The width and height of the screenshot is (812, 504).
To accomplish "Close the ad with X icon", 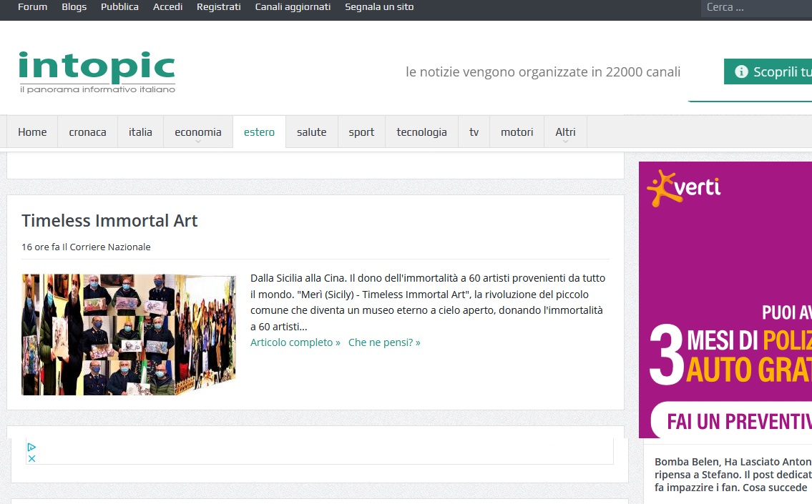I will point(31,458).
